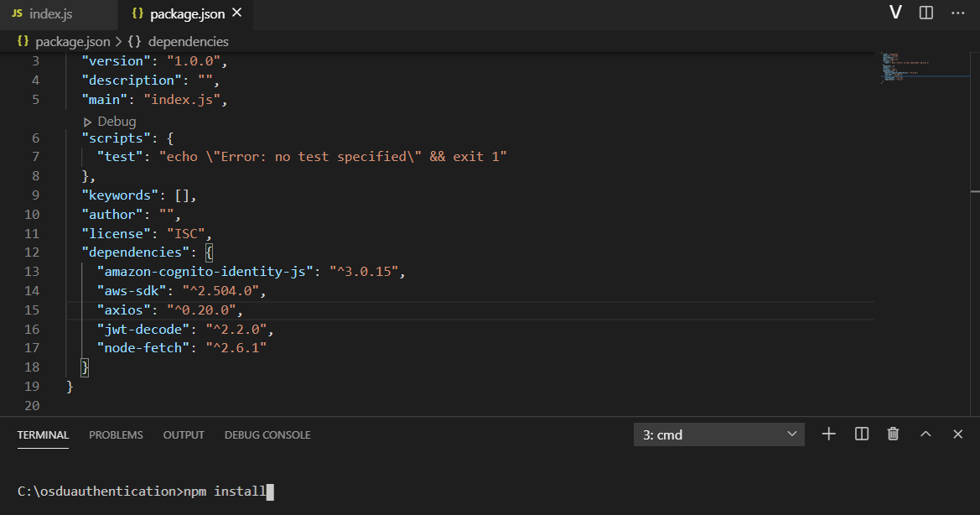The width and height of the screenshot is (980, 515).
Task: Click line number 12 in the gutter
Action: tap(32, 252)
